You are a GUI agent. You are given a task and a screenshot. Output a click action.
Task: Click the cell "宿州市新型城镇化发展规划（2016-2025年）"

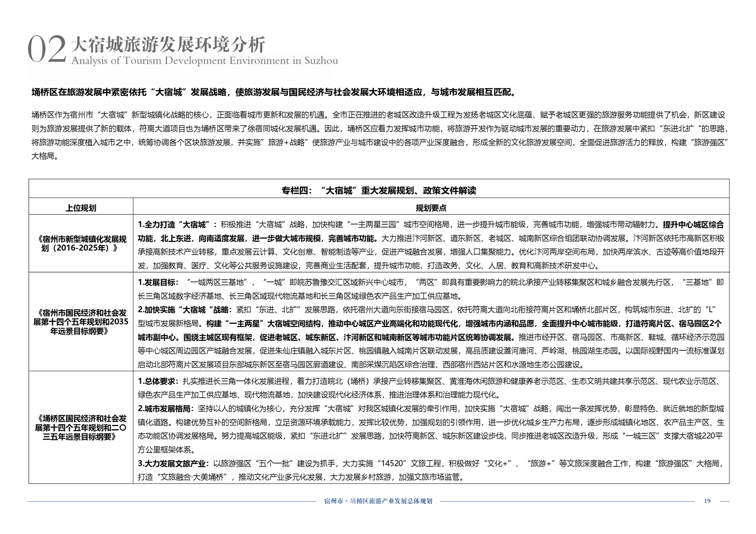coord(81,243)
